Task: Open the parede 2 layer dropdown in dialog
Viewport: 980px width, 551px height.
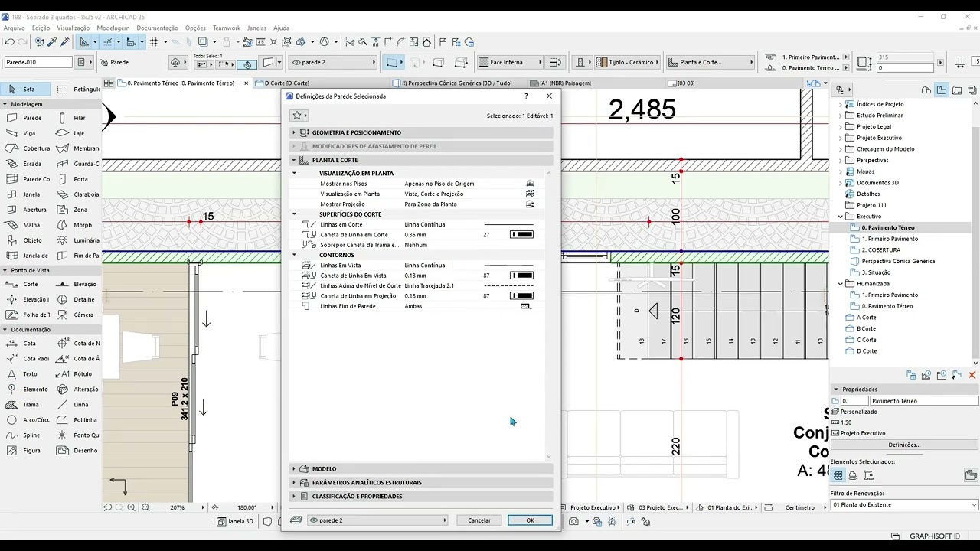Action: [378, 520]
